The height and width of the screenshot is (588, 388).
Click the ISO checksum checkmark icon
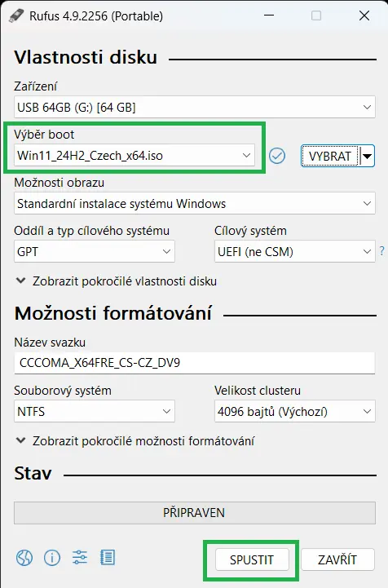tap(277, 156)
